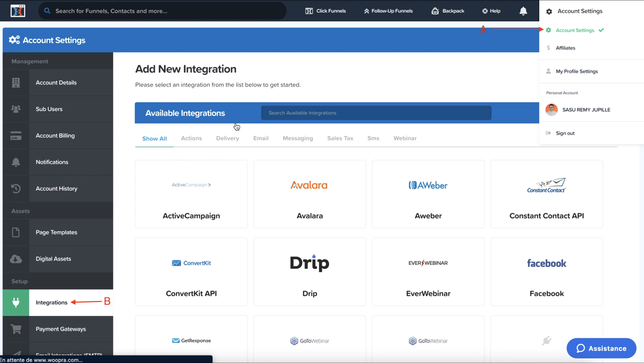Click the Payment Gateways cart icon
The height and width of the screenshot is (363, 644).
(16, 329)
